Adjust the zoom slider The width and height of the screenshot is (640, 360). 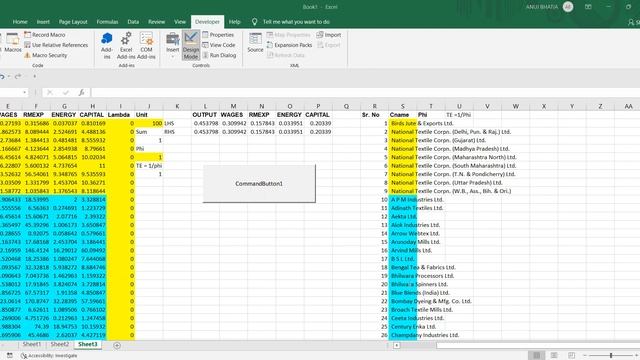pyautogui.click(x=611, y=356)
